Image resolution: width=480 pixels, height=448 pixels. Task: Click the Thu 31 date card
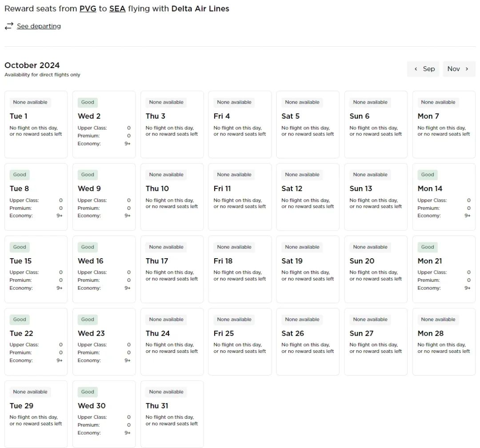172,414
